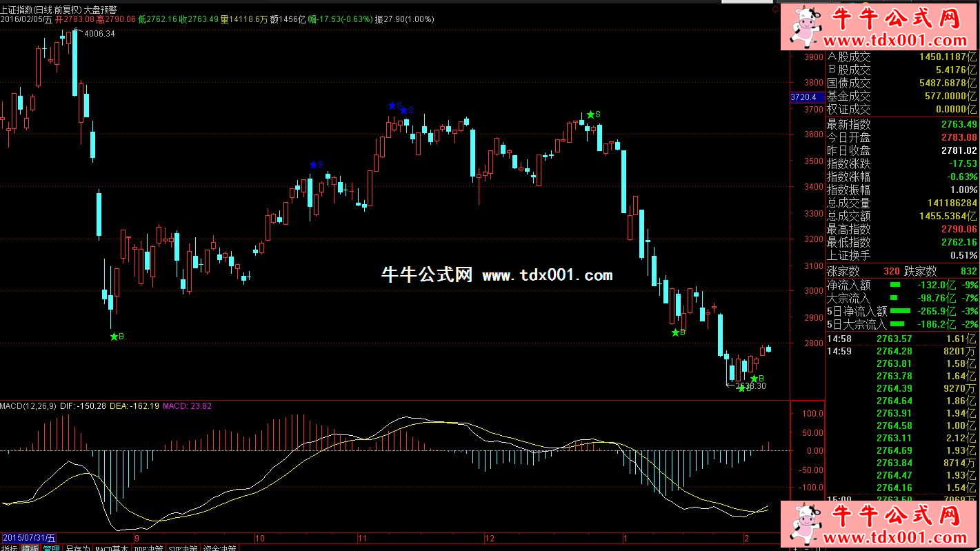Select the 国债成交 row
The image size is (980, 551).
tap(902, 83)
